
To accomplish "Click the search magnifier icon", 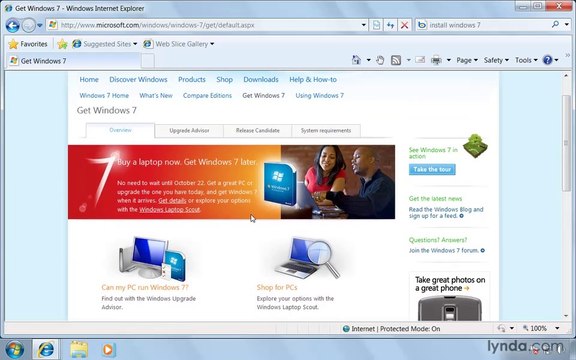I will pyautogui.click(x=555, y=25).
